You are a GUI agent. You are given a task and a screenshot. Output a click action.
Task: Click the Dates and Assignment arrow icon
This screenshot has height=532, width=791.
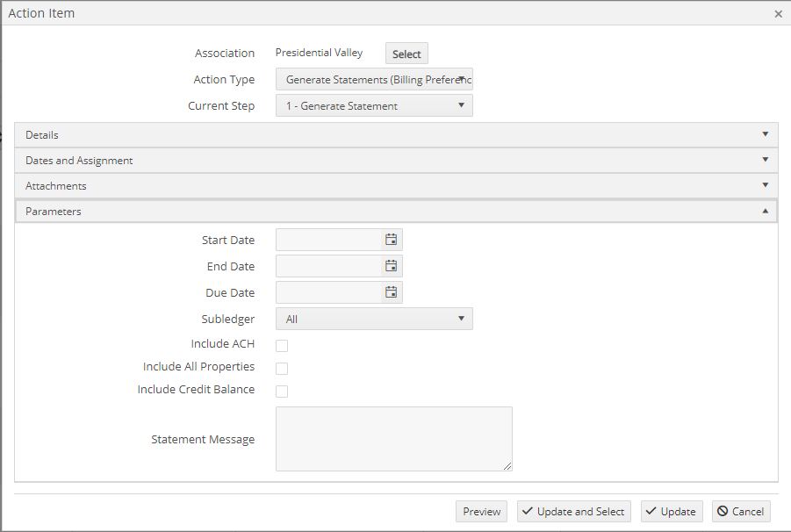pyautogui.click(x=766, y=160)
